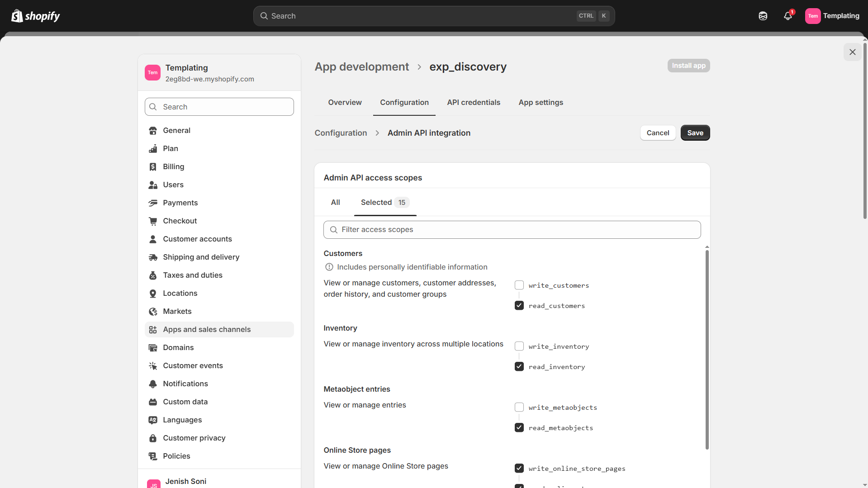
Task: Open the Templating store header in sidebar
Action: [219, 73]
